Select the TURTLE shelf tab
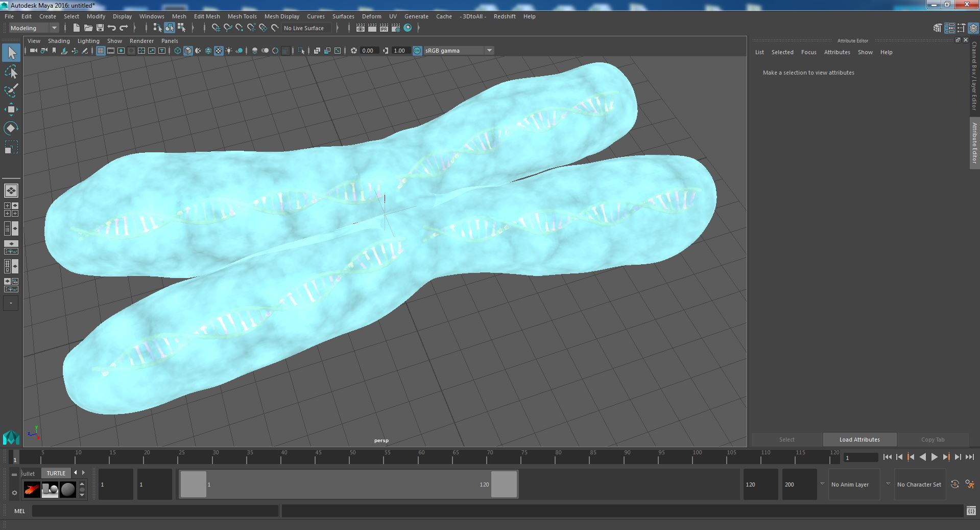 click(x=56, y=473)
